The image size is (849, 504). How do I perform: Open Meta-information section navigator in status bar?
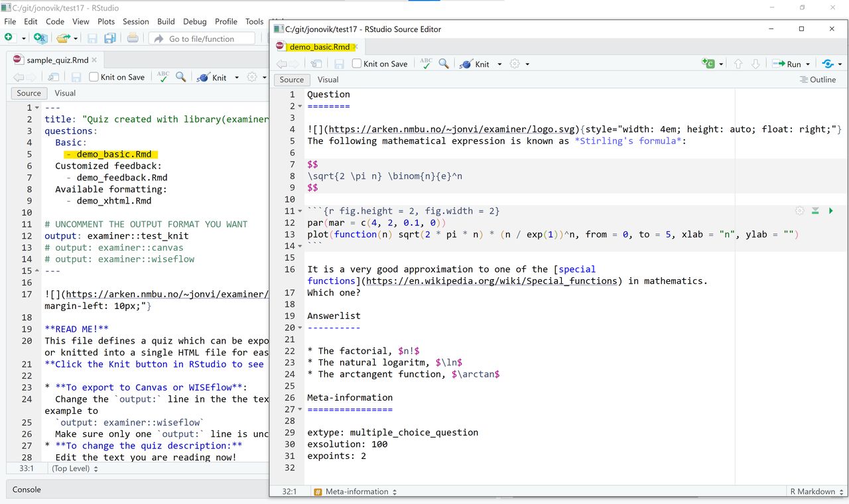tap(356, 491)
